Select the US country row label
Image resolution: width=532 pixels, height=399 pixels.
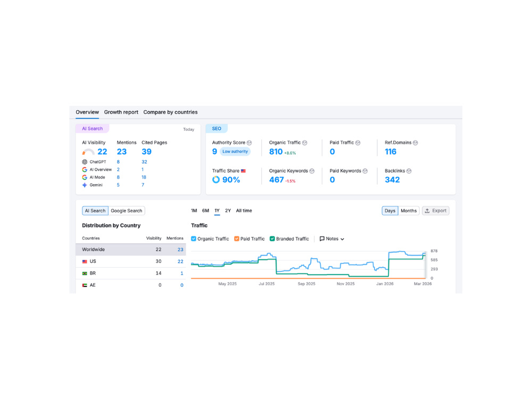[93, 262]
